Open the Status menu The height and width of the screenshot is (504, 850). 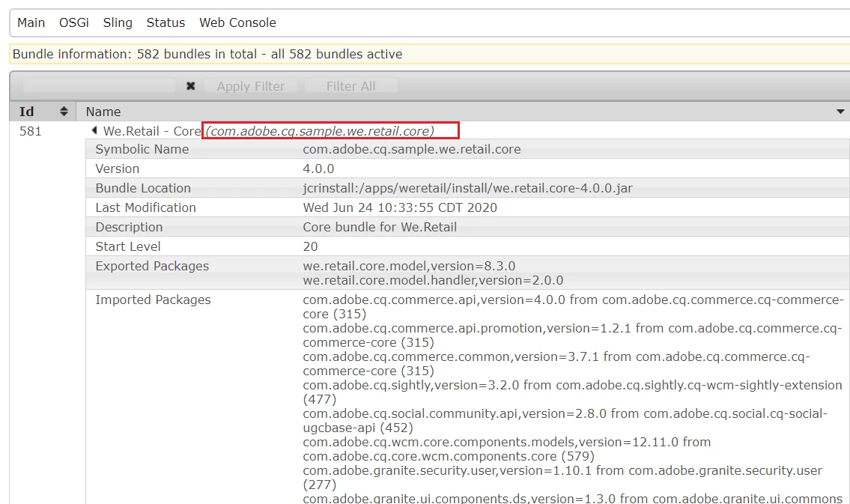166,22
